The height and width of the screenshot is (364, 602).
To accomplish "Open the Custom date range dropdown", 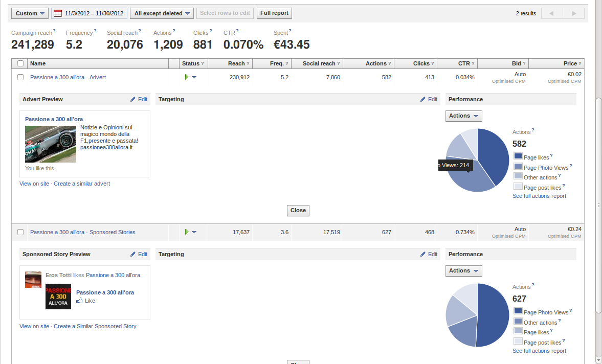I will [30, 13].
